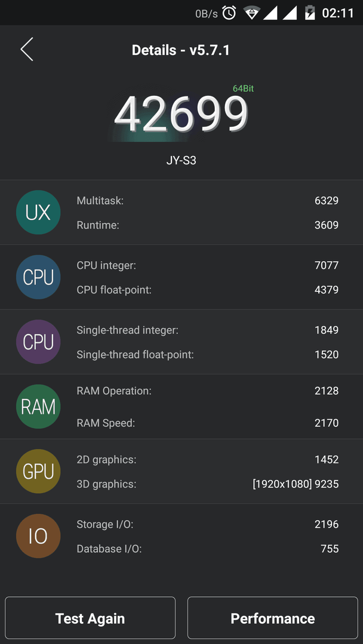Tap the purple CPU single-thread icon

pos(38,342)
